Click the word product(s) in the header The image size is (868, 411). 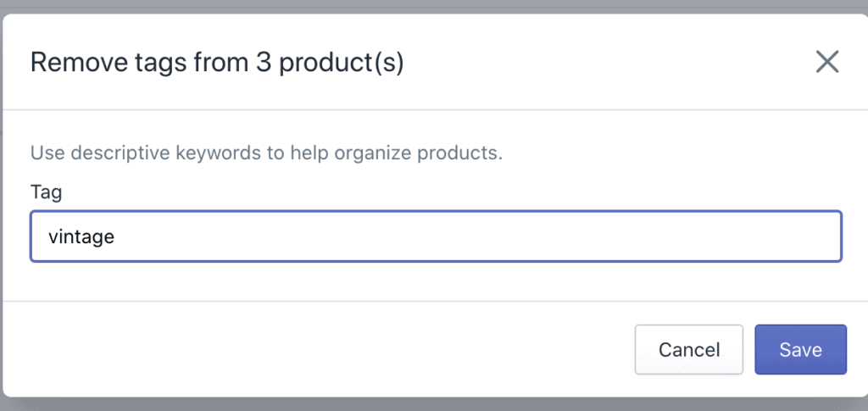pos(341,63)
